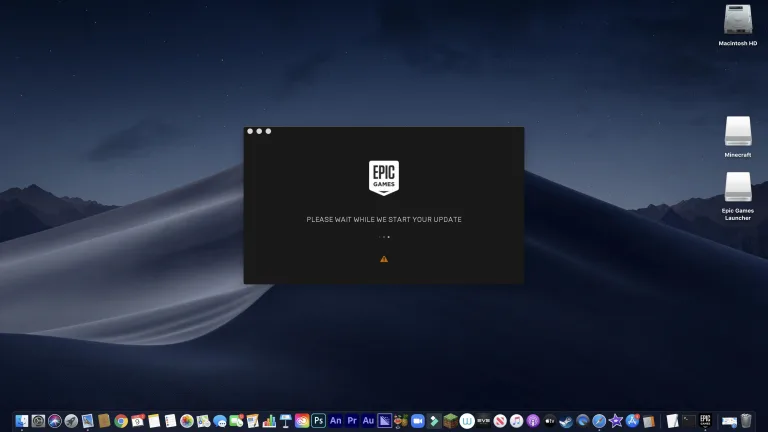This screenshot has height=432, width=768.
Task: Click the loading dots indicator
Action: (384, 237)
